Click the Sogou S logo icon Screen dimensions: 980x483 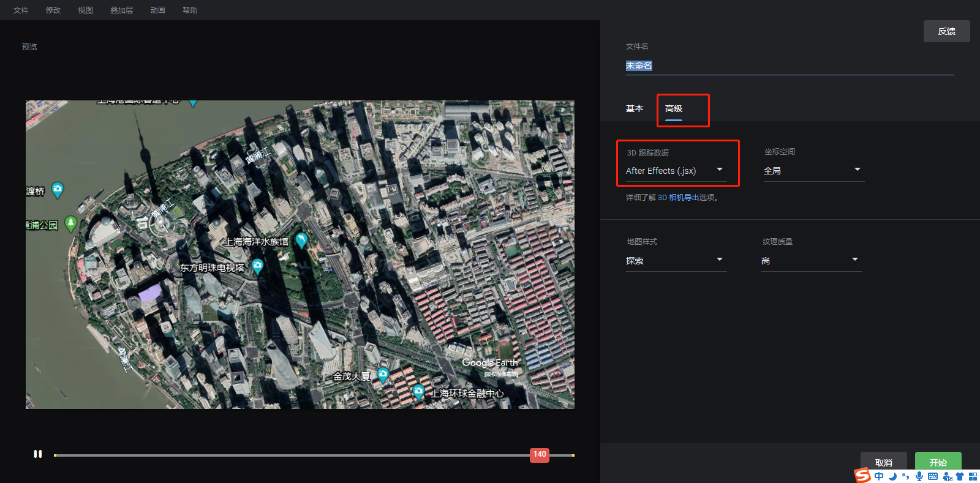862,476
